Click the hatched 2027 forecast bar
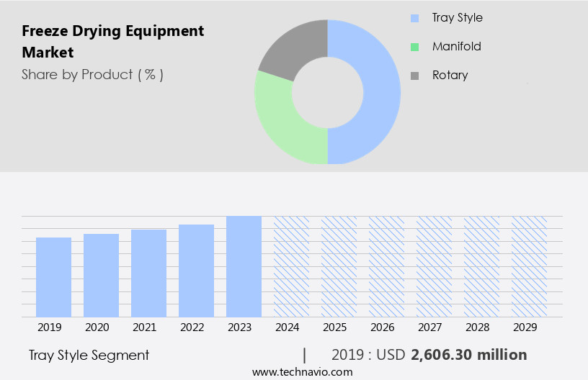 tap(434, 266)
